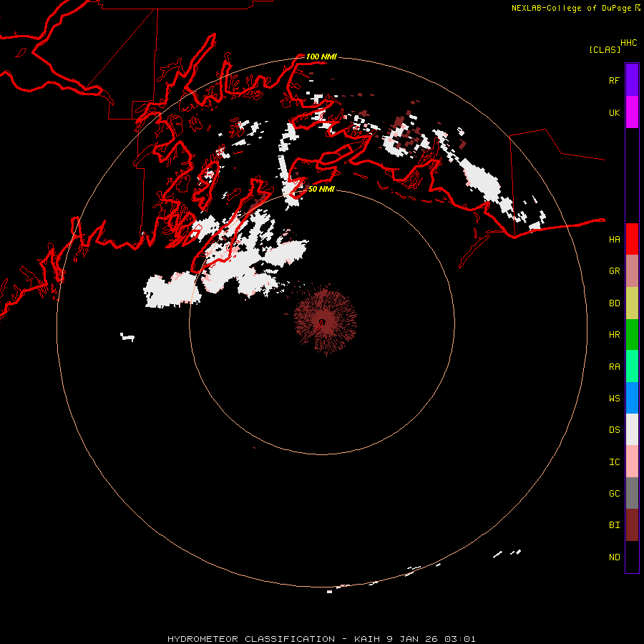Viewport: 644px width, 644px height.
Task: Click the GC legend label
Action: coord(614,494)
